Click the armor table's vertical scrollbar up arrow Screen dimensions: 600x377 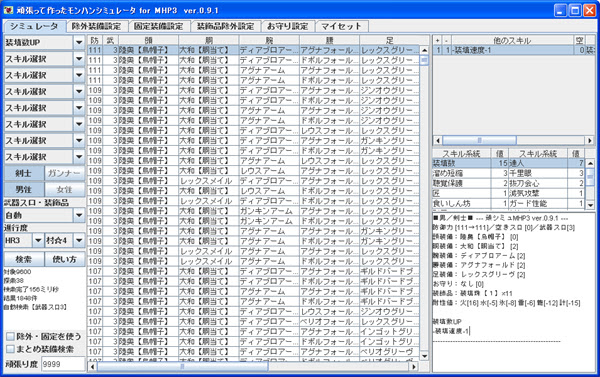(x=424, y=50)
